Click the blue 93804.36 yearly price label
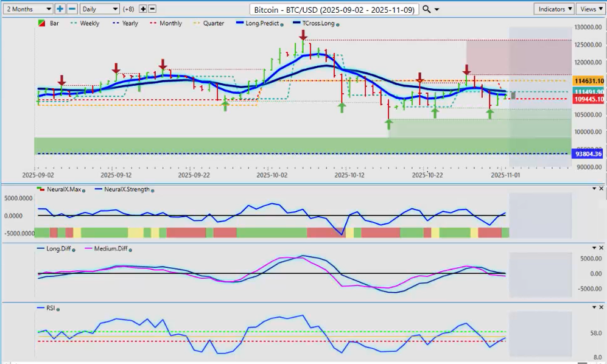Image resolution: width=607 pixels, height=364 pixels. (589, 154)
